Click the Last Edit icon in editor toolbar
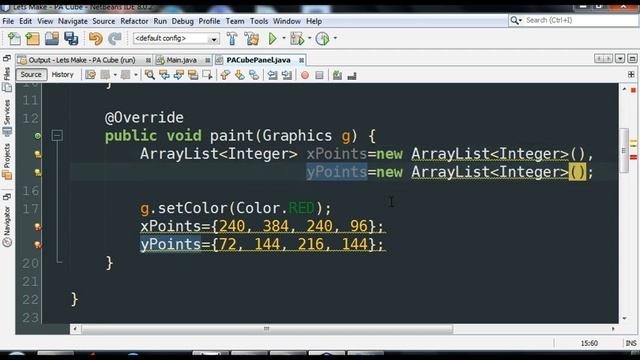The image size is (640, 360). 91,75
